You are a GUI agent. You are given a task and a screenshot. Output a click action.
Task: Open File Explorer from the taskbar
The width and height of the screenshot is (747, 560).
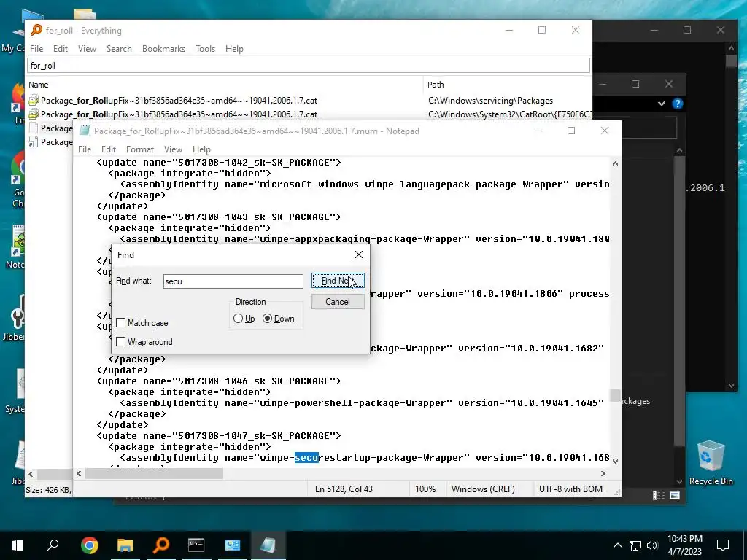[125, 545]
